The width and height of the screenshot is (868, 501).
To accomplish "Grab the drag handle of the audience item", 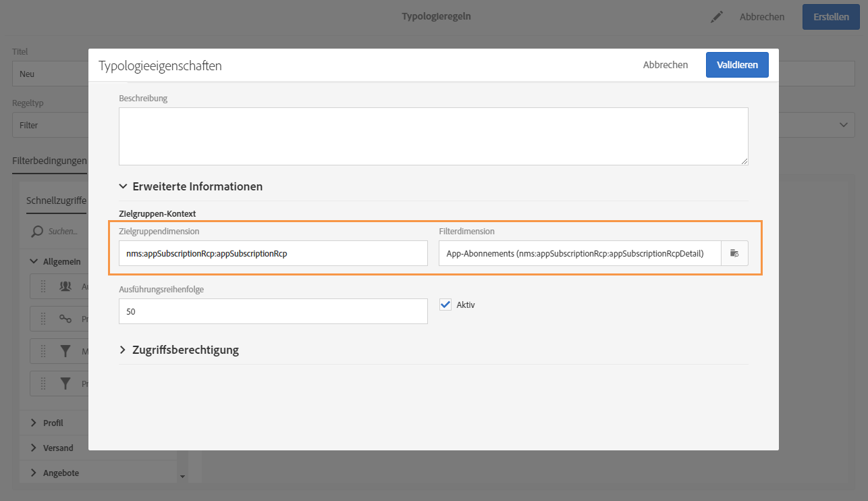I will (43, 286).
